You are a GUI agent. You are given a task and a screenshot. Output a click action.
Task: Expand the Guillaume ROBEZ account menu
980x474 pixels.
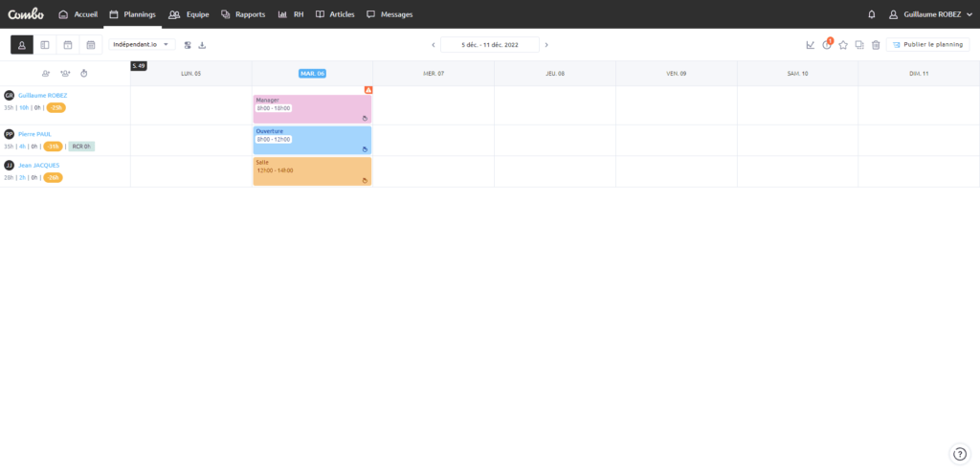930,14
